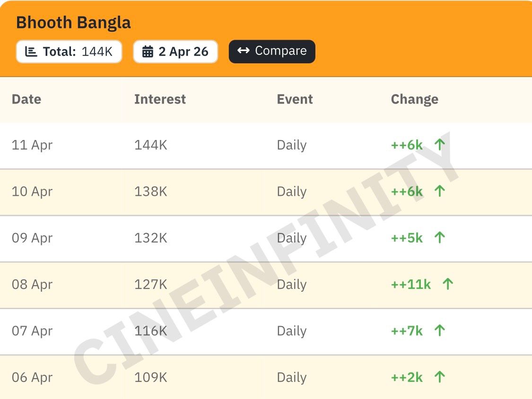Click the ++11k change value

[411, 284]
